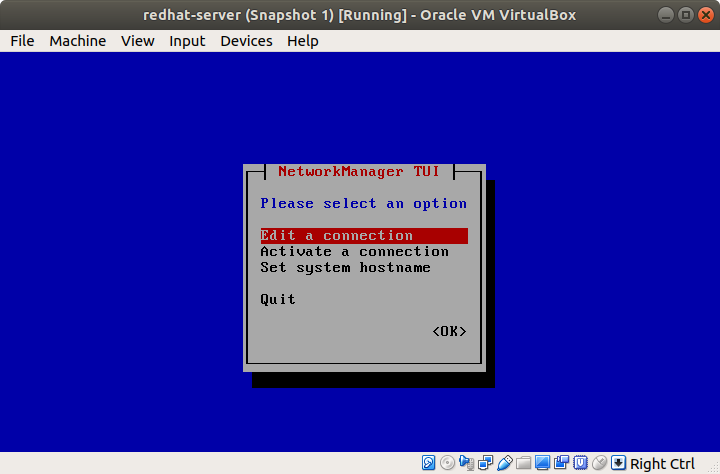This screenshot has width=720, height=474.
Task: Click the mouse integration status icon
Action: click(599, 463)
